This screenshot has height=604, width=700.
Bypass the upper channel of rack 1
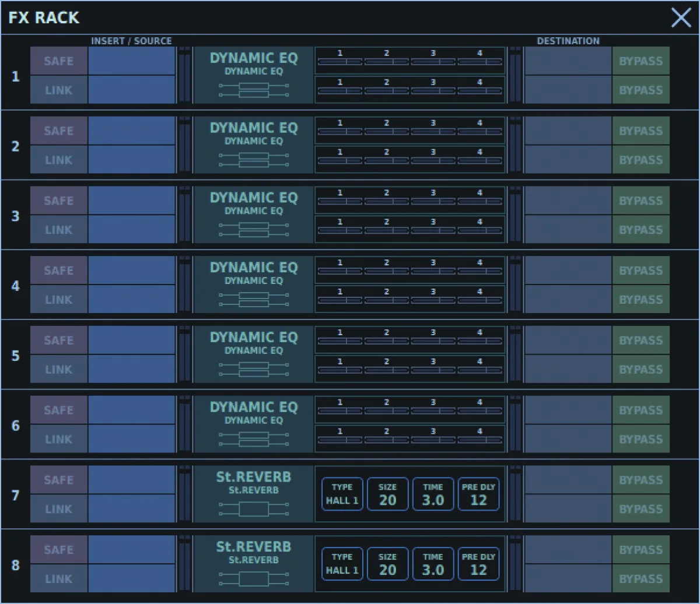[x=640, y=61]
